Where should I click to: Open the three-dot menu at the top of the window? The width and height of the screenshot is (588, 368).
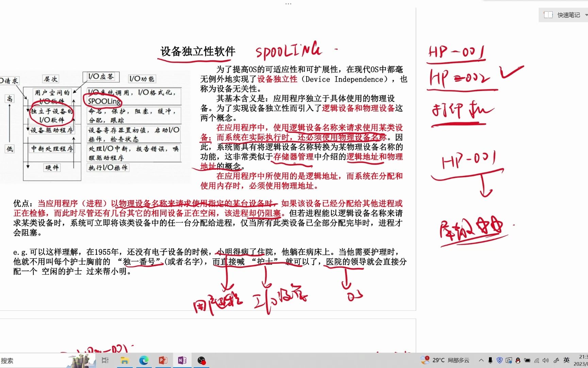288,4
